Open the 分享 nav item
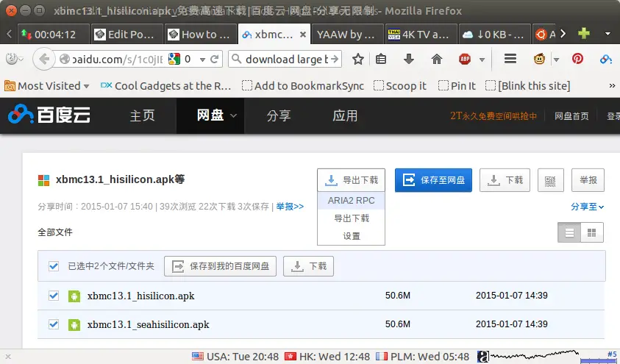 coord(278,115)
